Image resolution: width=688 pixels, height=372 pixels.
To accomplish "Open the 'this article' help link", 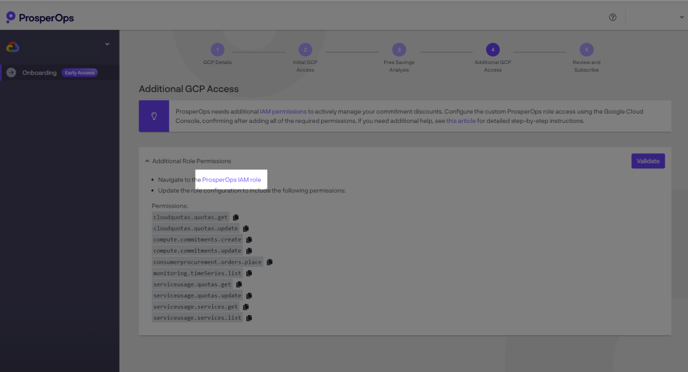I will (x=461, y=121).
